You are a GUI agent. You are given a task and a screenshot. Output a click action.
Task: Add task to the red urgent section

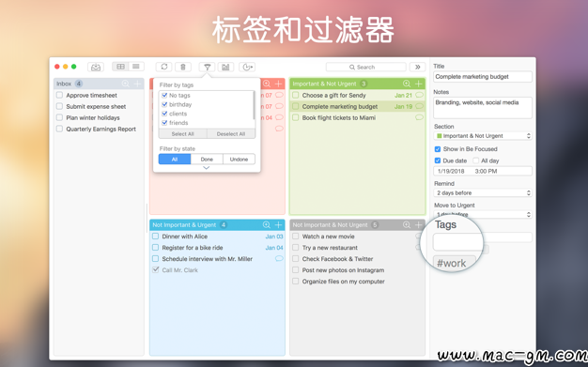coord(278,84)
